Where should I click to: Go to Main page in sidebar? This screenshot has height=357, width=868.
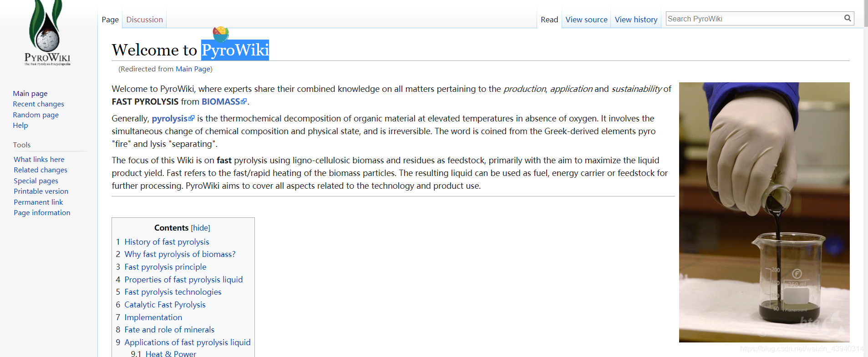pos(30,93)
